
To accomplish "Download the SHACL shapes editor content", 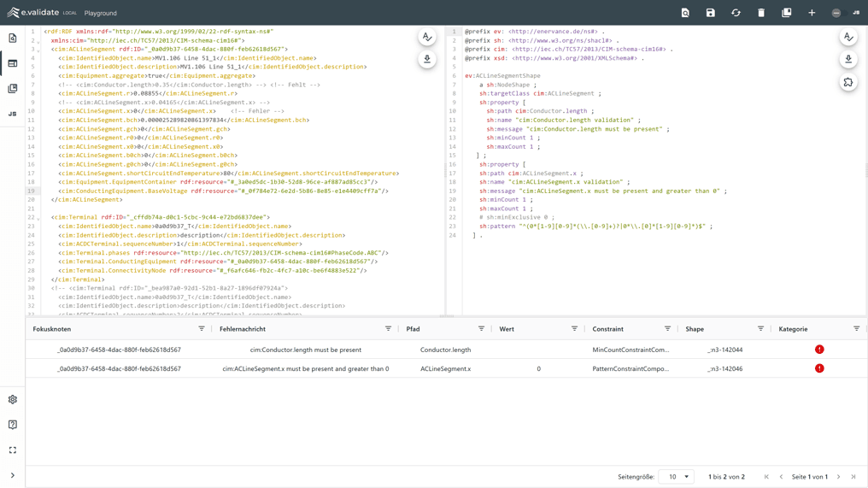I will (848, 59).
